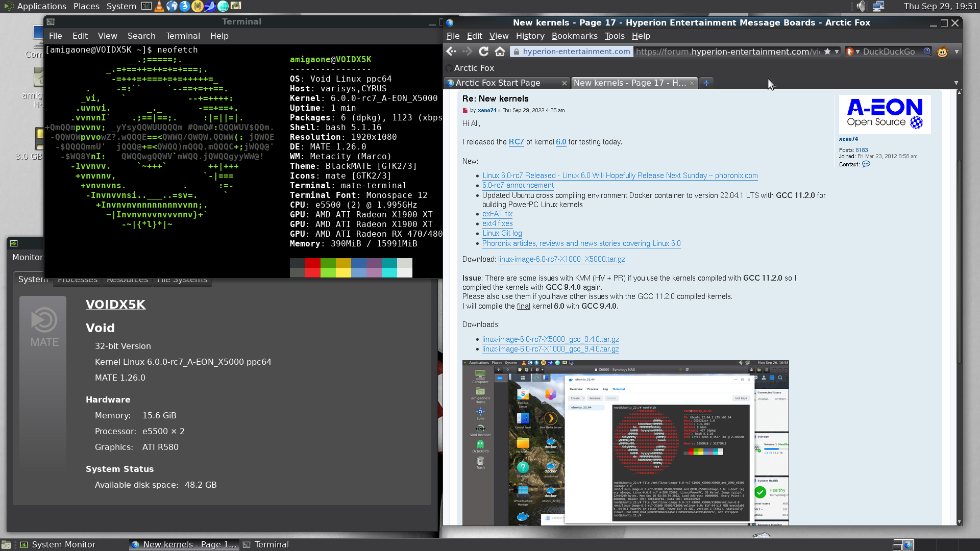Download linux-image-6.0-rc7-X5000_gcc_9.4.0.tar.gz

(550, 339)
